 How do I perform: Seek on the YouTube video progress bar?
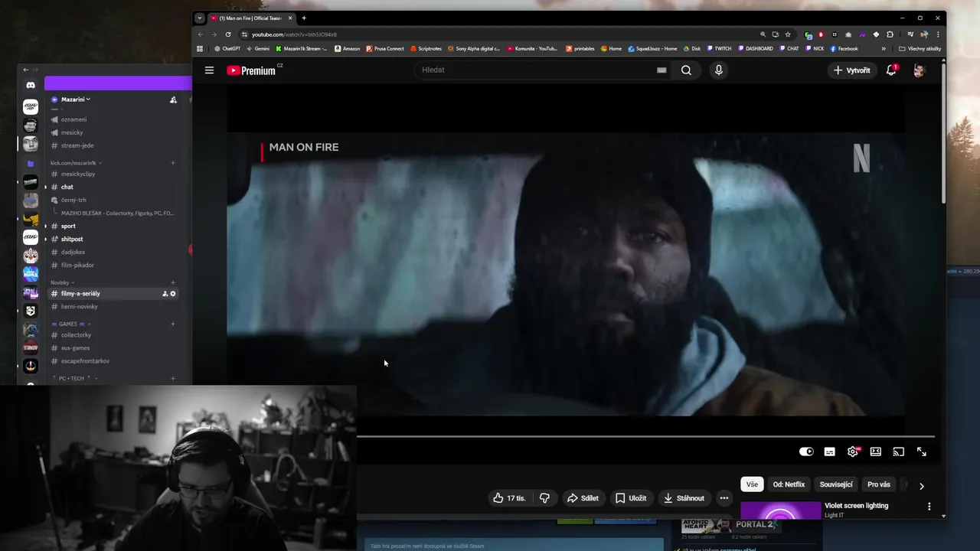(645, 436)
